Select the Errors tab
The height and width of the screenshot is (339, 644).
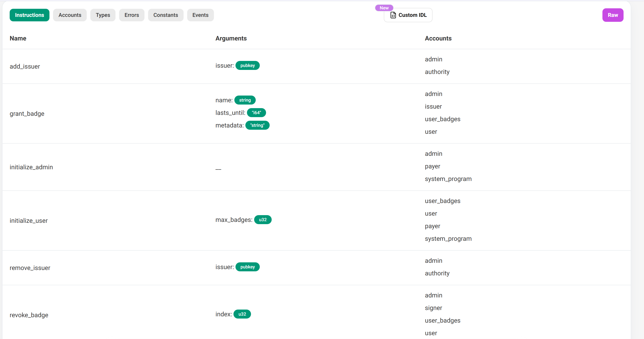click(x=131, y=15)
